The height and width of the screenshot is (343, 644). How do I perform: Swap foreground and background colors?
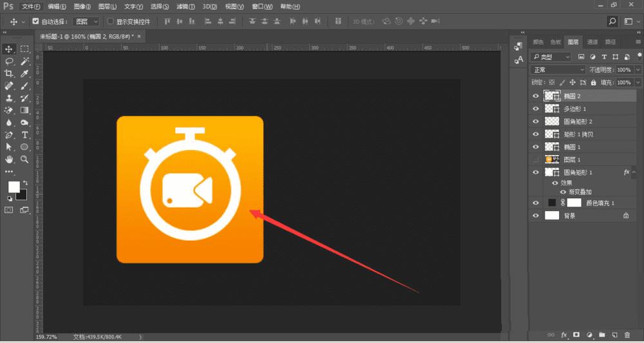26,183
